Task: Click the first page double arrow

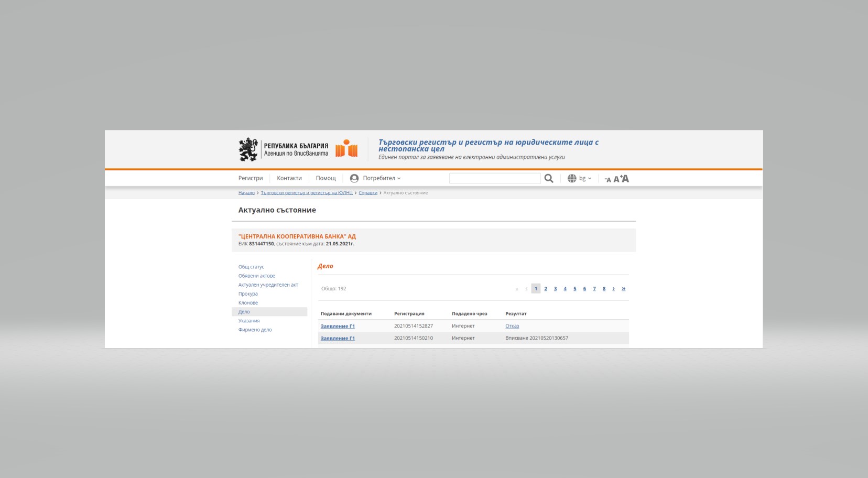Action: 517,289
